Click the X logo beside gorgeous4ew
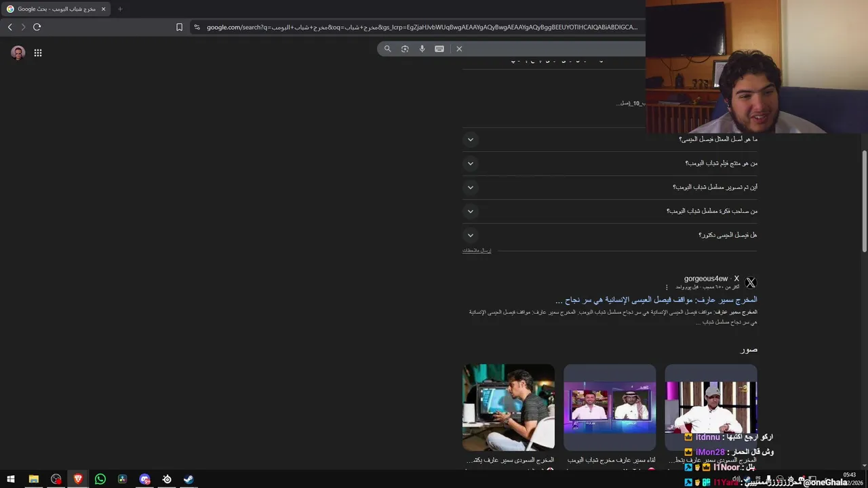This screenshot has height=488, width=868. click(750, 283)
